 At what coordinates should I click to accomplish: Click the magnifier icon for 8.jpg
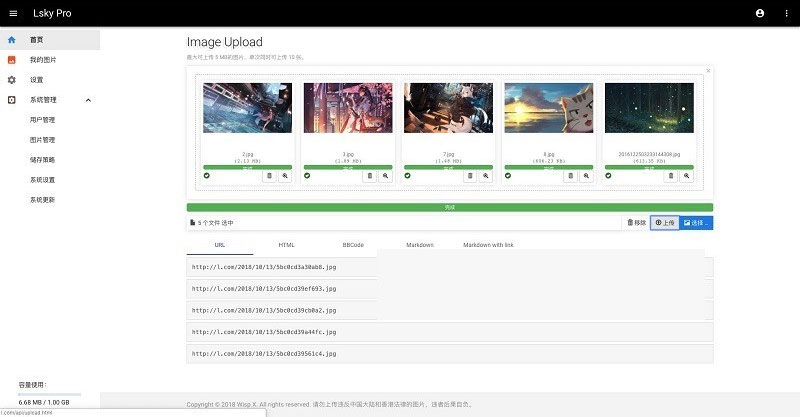tap(586, 175)
